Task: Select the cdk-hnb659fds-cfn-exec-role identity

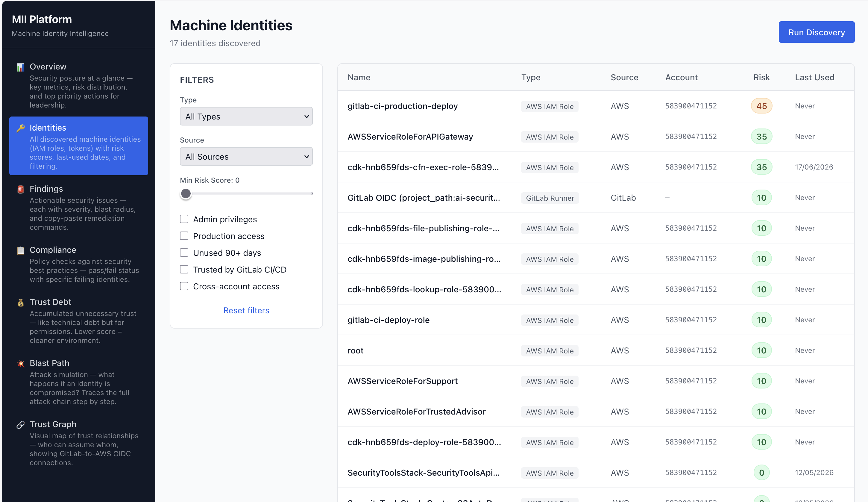Action: pos(596,167)
